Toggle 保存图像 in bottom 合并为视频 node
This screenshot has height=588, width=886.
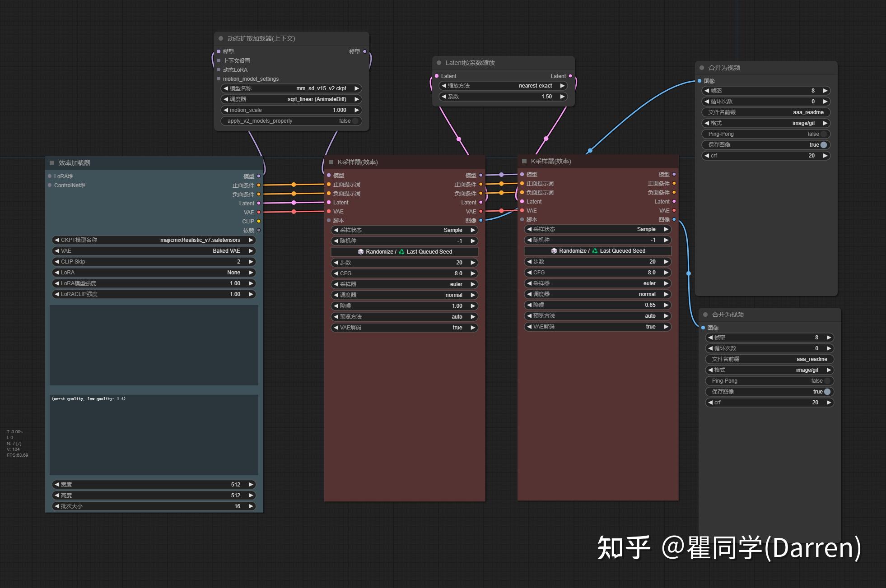pos(827,392)
